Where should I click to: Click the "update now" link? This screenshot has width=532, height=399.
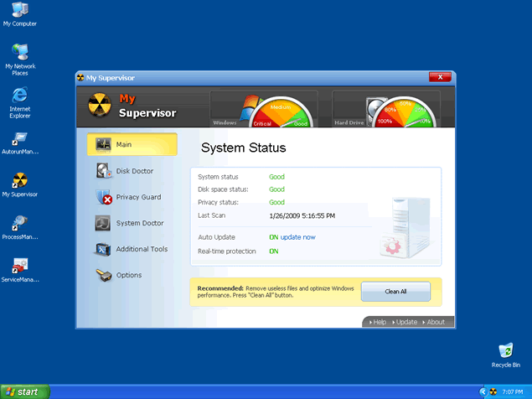[298, 237]
